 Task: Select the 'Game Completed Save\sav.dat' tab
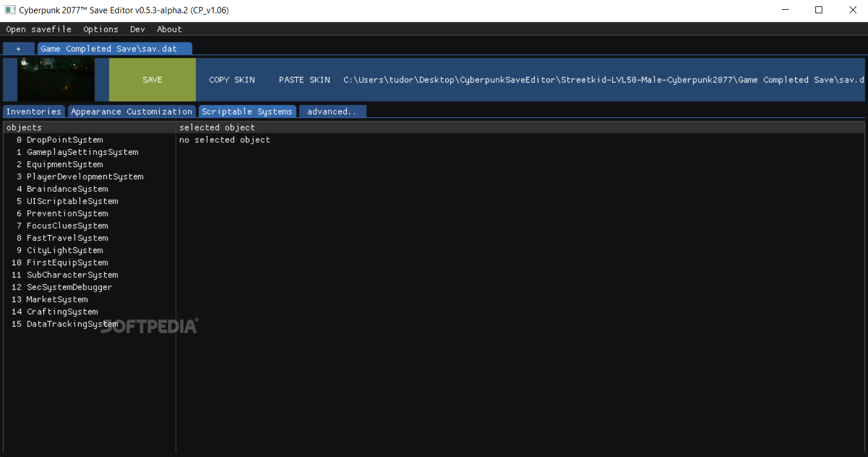[115, 49]
